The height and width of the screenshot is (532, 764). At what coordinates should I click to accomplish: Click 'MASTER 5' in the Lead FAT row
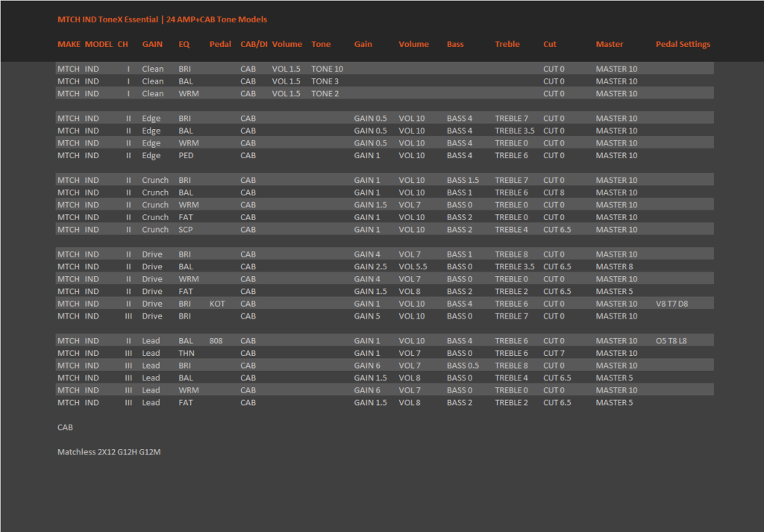coord(615,402)
